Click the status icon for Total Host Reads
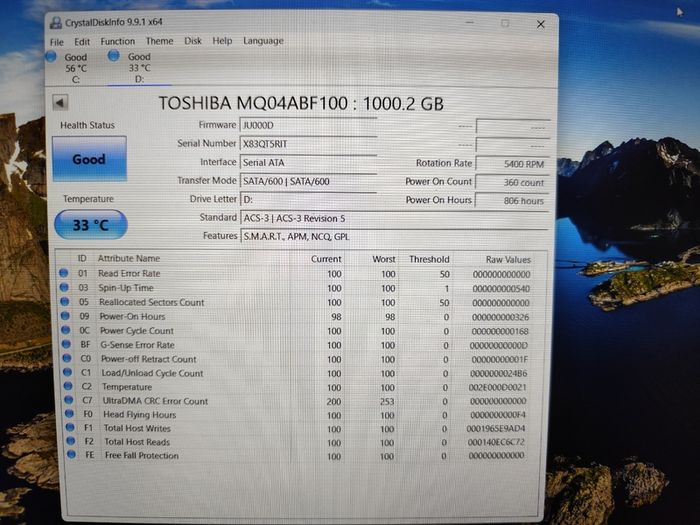 [71, 441]
